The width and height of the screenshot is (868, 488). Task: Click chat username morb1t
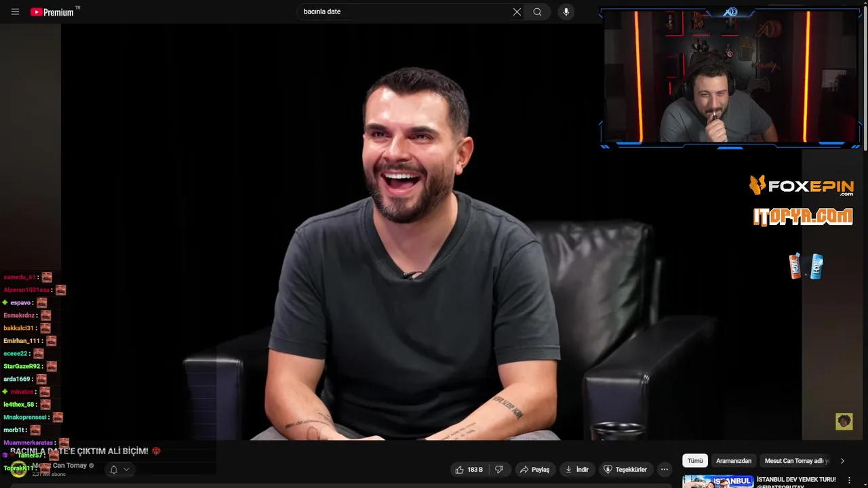(14, 430)
